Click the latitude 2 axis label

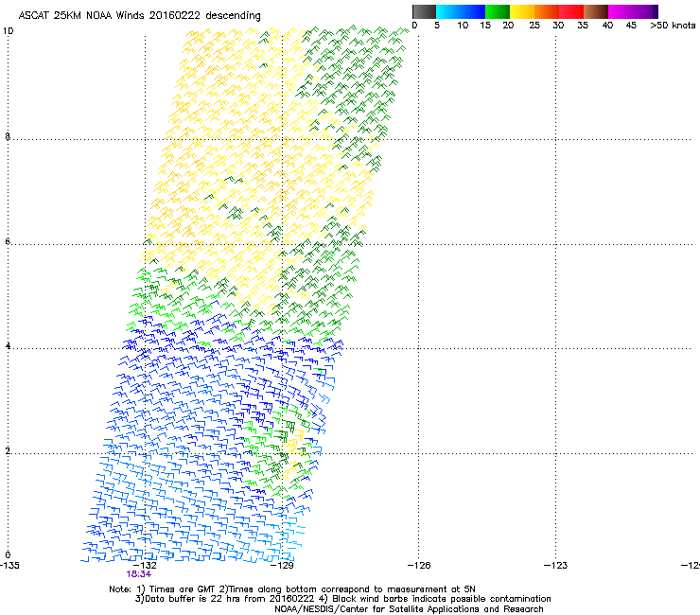coord(8,451)
